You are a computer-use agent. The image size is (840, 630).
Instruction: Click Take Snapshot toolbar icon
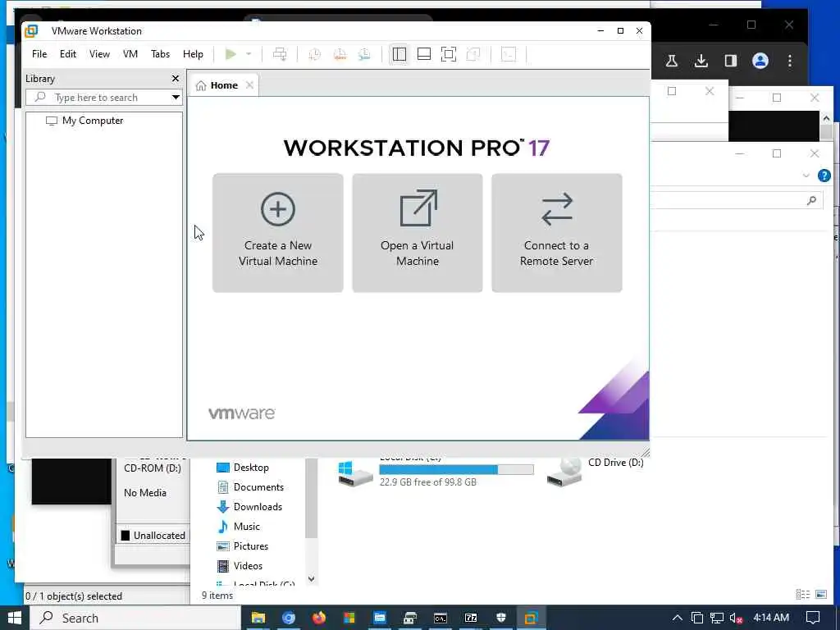[x=314, y=54]
